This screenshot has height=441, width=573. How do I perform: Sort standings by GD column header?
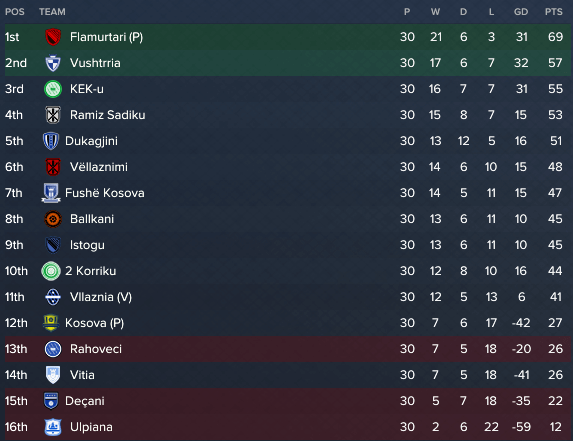[x=521, y=12]
